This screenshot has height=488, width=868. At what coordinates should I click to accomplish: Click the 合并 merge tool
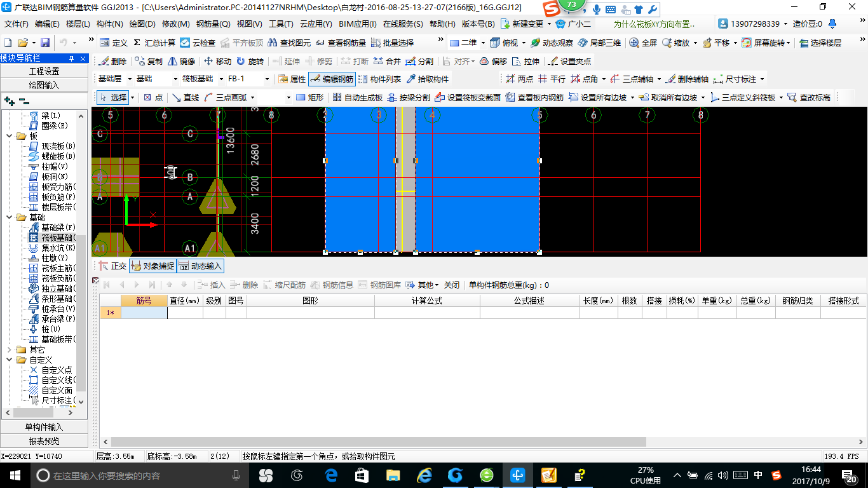[x=387, y=61]
